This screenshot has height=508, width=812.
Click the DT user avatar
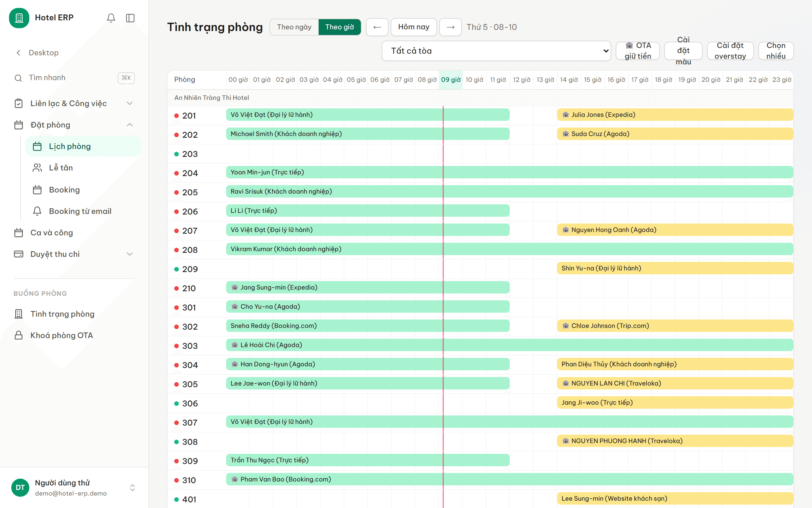pos(20,487)
